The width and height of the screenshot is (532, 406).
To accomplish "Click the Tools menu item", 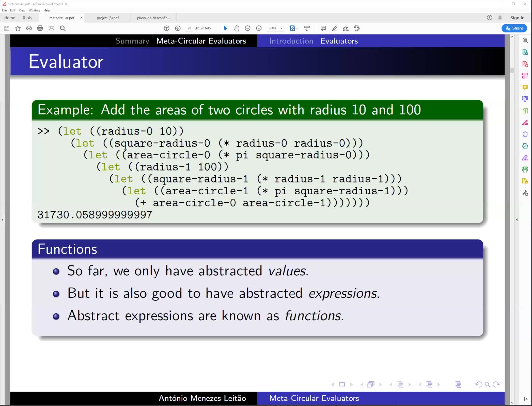I will point(27,18).
